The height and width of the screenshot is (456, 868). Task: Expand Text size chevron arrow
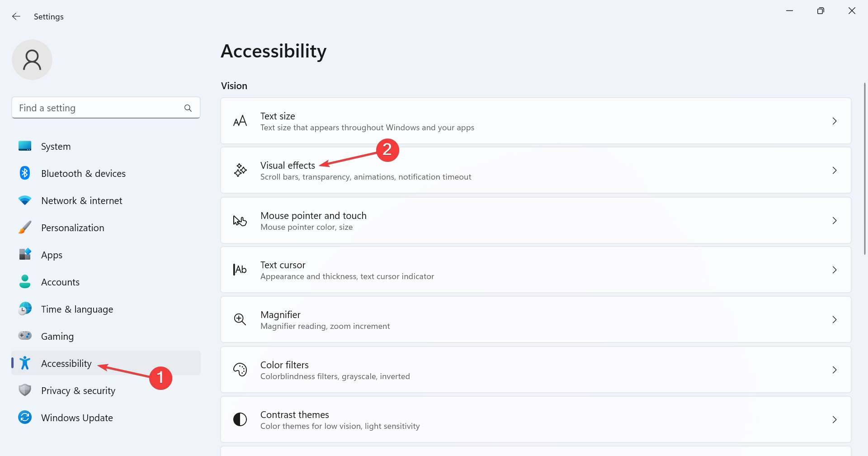tap(835, 121)
